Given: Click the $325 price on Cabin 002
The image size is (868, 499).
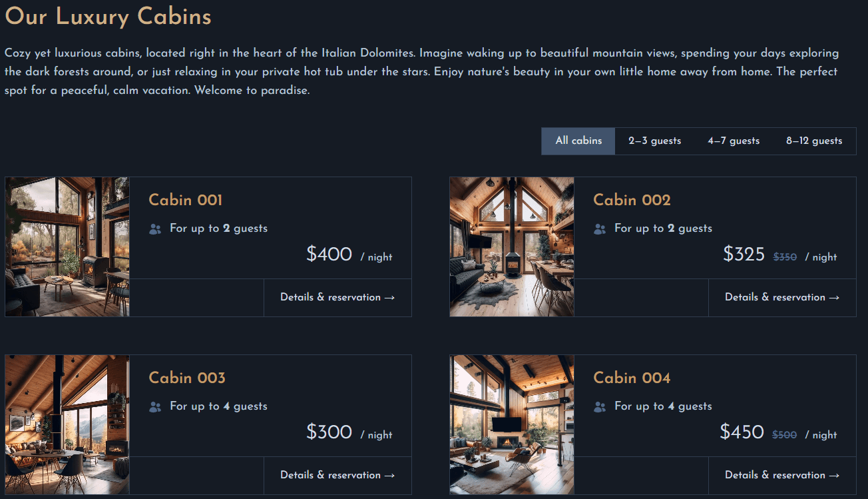Looking at the screenshot, I should click(x=744, y=254).
